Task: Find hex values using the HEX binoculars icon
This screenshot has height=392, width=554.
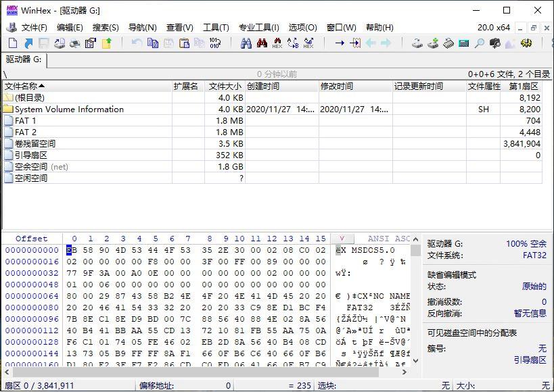Action: [277, 43]
